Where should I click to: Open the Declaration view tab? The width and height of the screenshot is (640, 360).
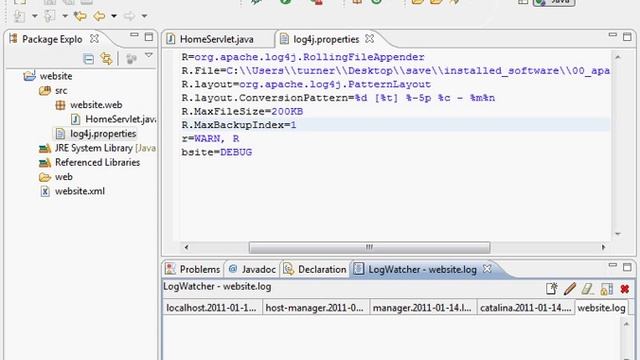point(315,269)
